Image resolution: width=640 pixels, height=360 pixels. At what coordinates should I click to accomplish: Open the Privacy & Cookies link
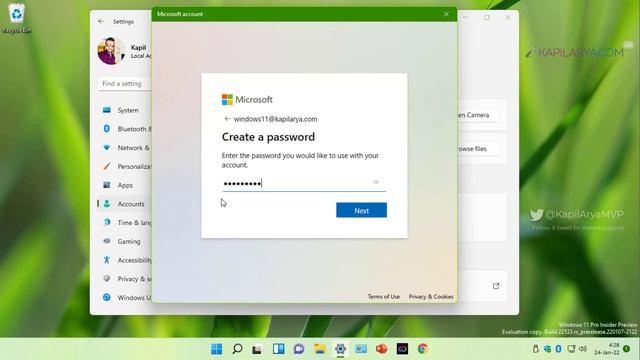(x=431, y=297)
